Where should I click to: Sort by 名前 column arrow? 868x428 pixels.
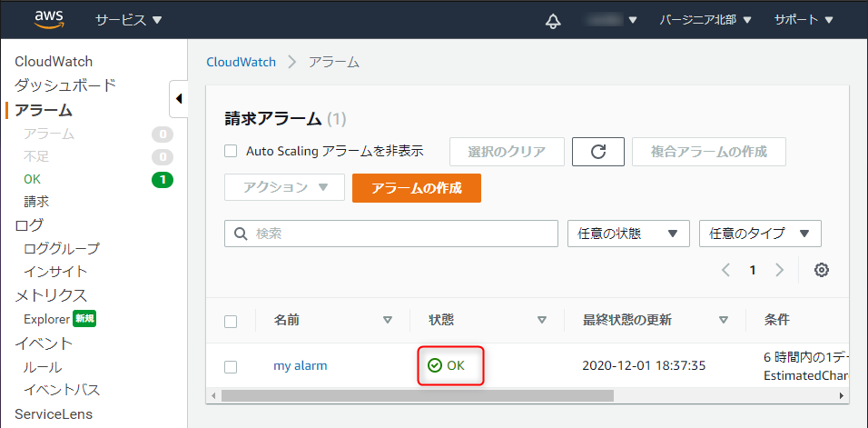[388, 320]
